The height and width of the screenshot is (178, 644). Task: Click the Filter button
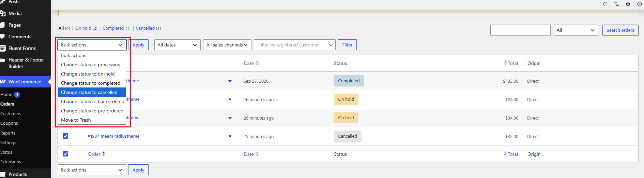347,45
